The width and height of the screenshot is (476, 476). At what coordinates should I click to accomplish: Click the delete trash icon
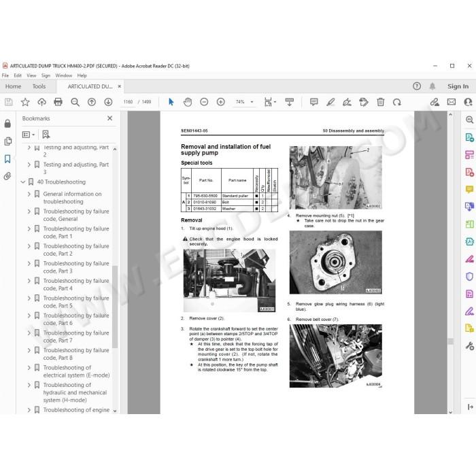click(380, 102)
